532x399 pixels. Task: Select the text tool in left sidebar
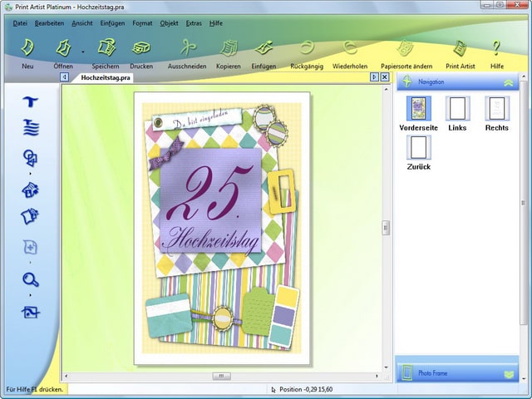click(31, 101)
